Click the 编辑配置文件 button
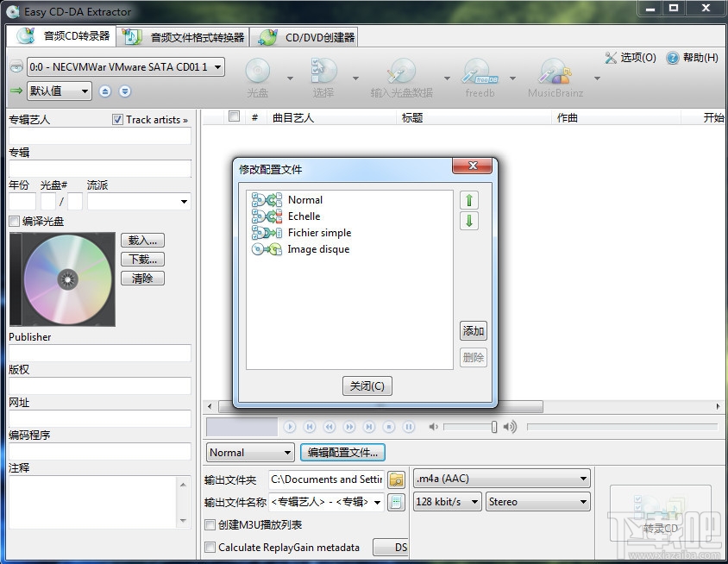This screenshot has height=564, width=728. [x=343, y=453]
